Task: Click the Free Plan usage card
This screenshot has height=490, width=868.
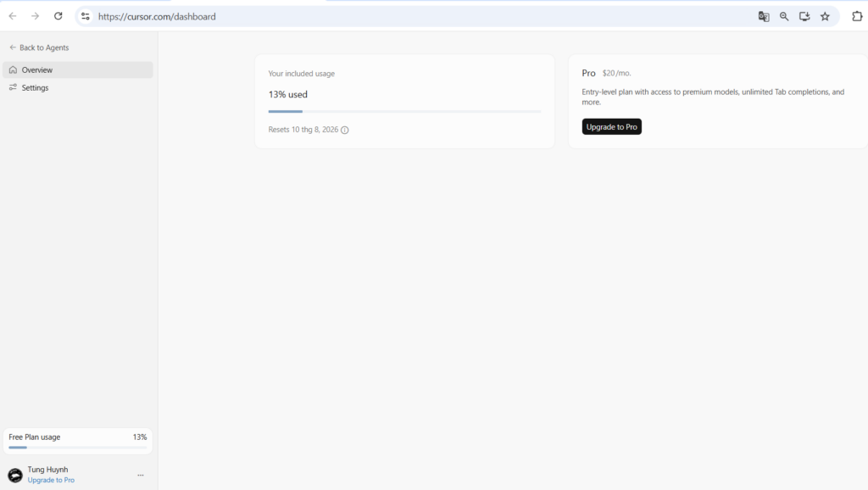Action: click(x=77, y=442)
